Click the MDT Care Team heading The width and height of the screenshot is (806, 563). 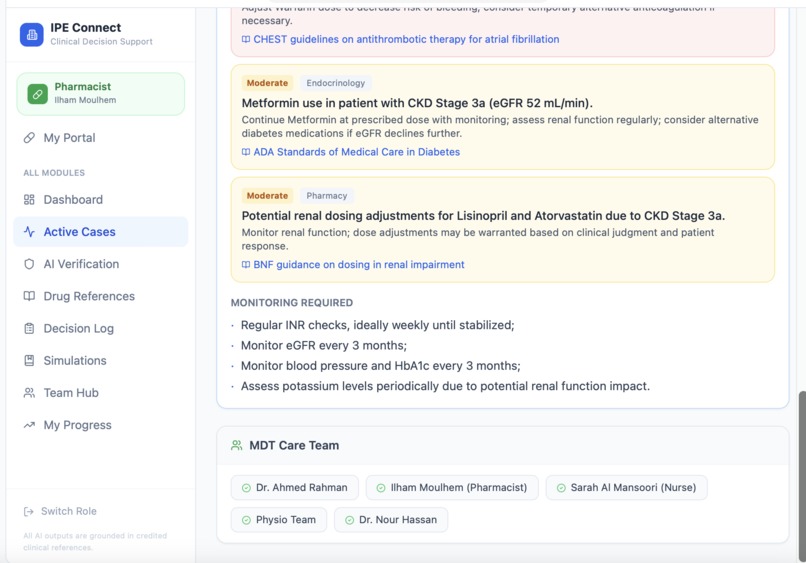[294, 445]
